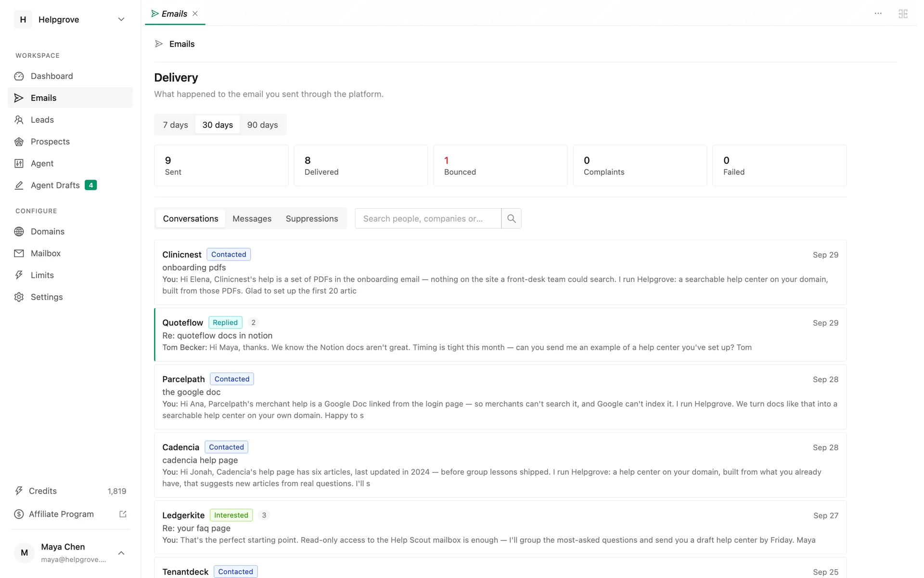Image resolution: width=924 pixels, height=578 pixels.
Task: Open the Dashboard gauge icon
Action: [x=19, y=76]
